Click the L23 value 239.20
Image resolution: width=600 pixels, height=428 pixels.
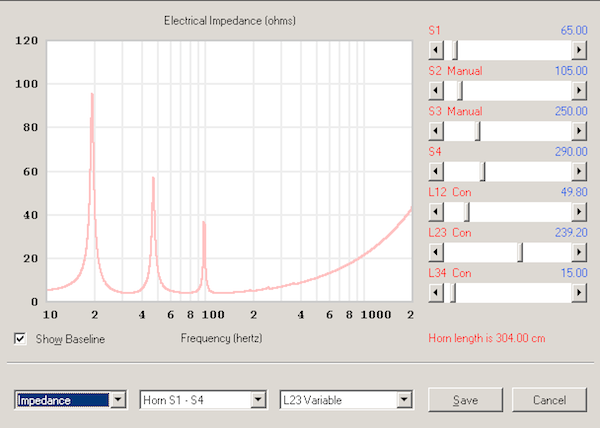[571, 233]
